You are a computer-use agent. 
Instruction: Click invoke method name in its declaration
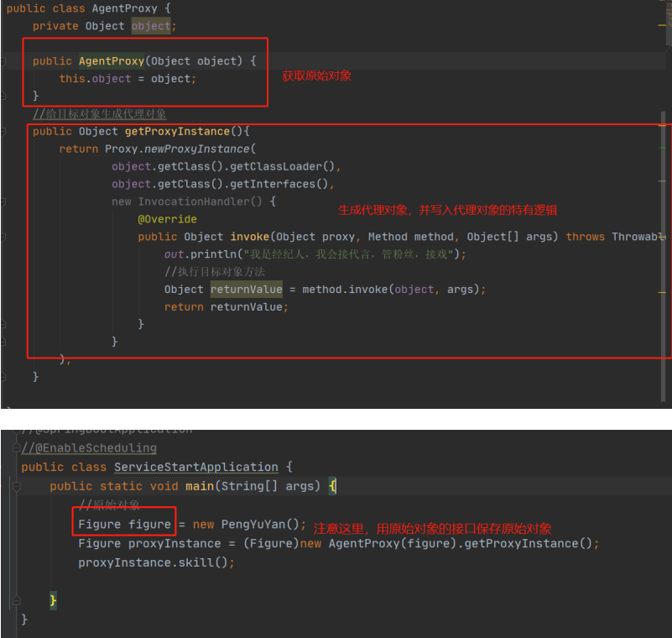point(249,237)
